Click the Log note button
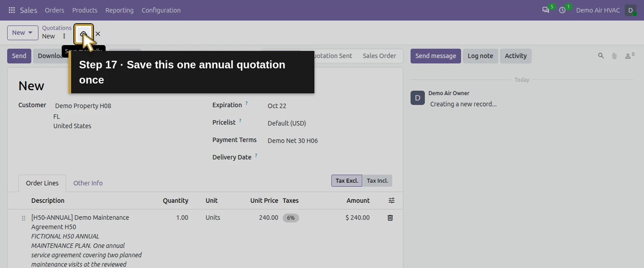Viewport: 644px width, 268px height. 480,56
